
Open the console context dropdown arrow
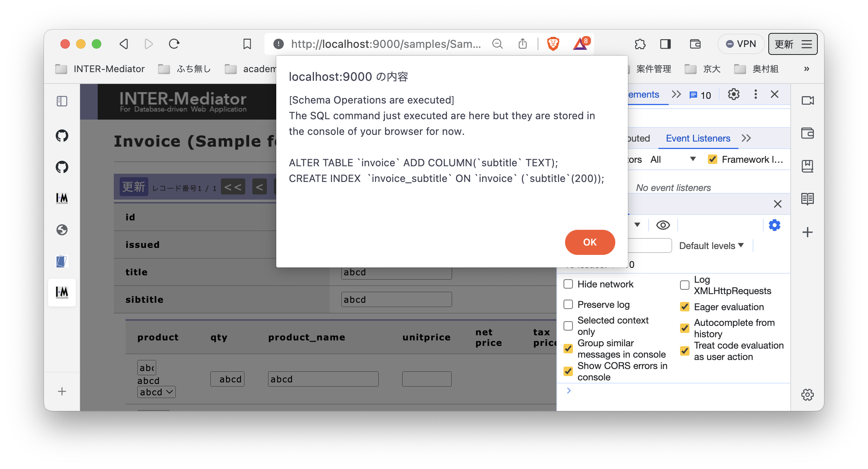pos(638,225)
